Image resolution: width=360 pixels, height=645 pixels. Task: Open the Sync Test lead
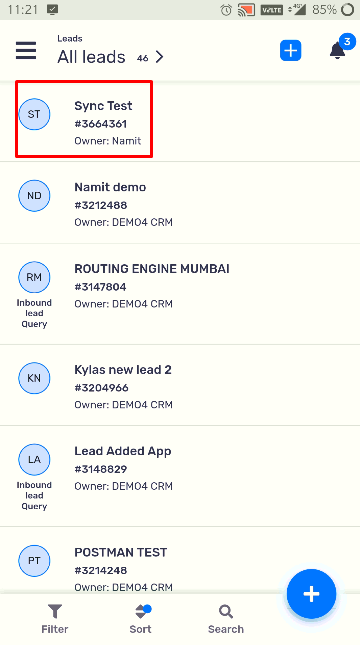click(x=180, y=122)
